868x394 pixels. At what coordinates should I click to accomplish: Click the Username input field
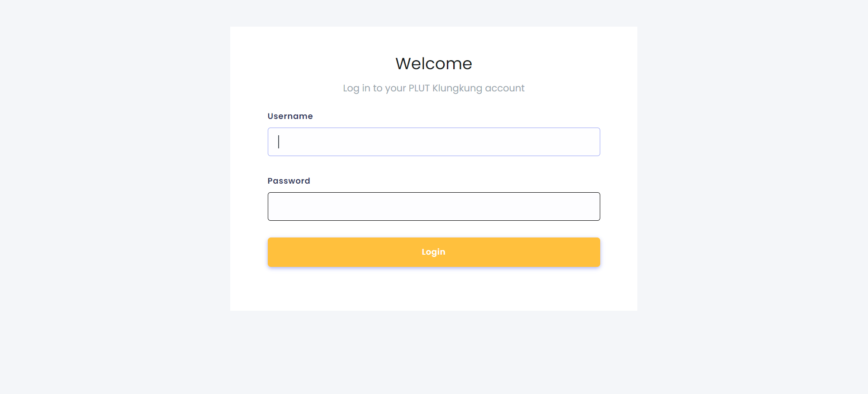[x=433, y=142]
